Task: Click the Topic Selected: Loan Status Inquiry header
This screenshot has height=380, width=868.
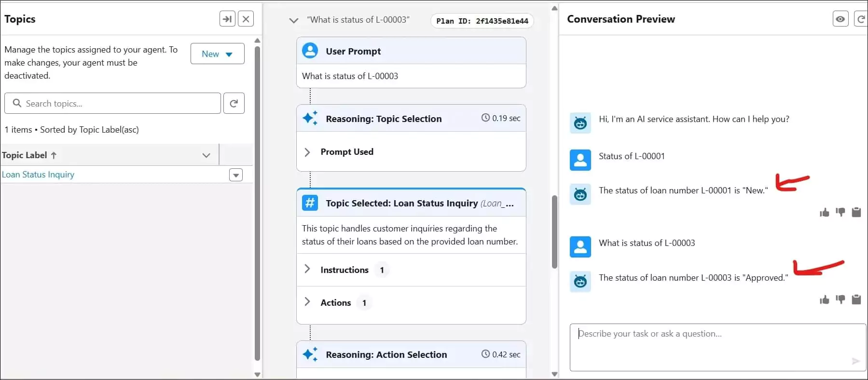Action: click(411, 203)
